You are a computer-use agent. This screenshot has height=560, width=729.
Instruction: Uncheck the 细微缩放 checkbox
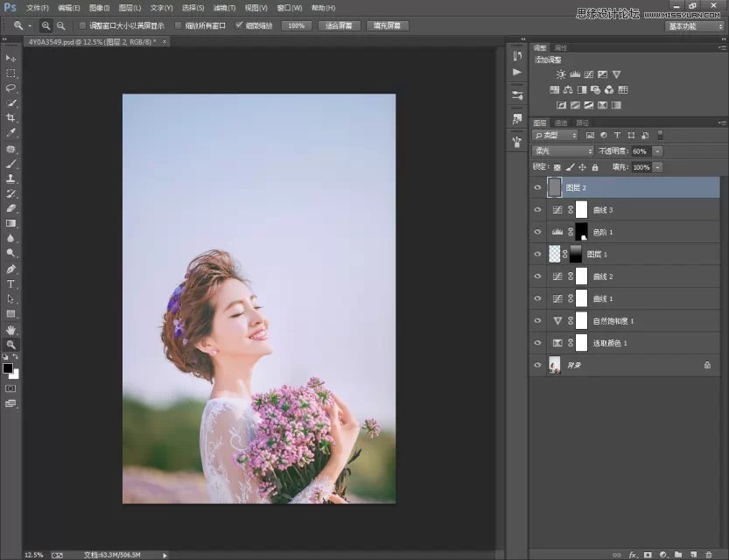point(239,25)
